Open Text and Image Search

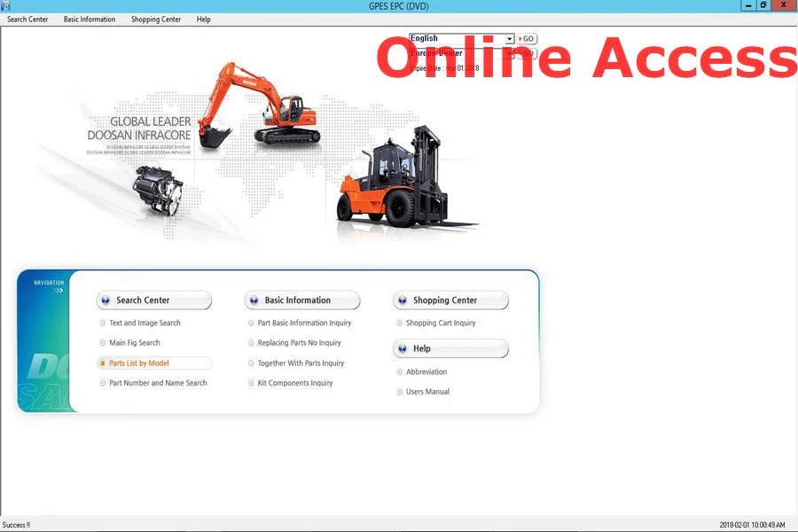click(x=145, y=324)
